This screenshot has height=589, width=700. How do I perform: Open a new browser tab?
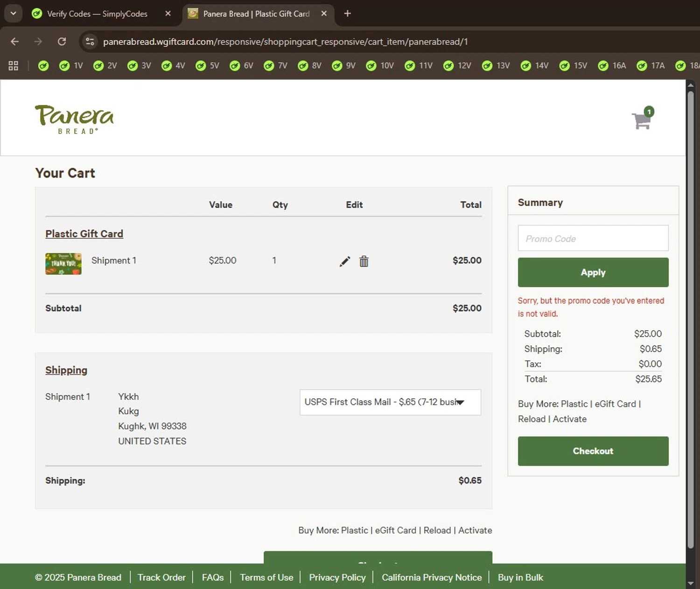tap(347, 14)
